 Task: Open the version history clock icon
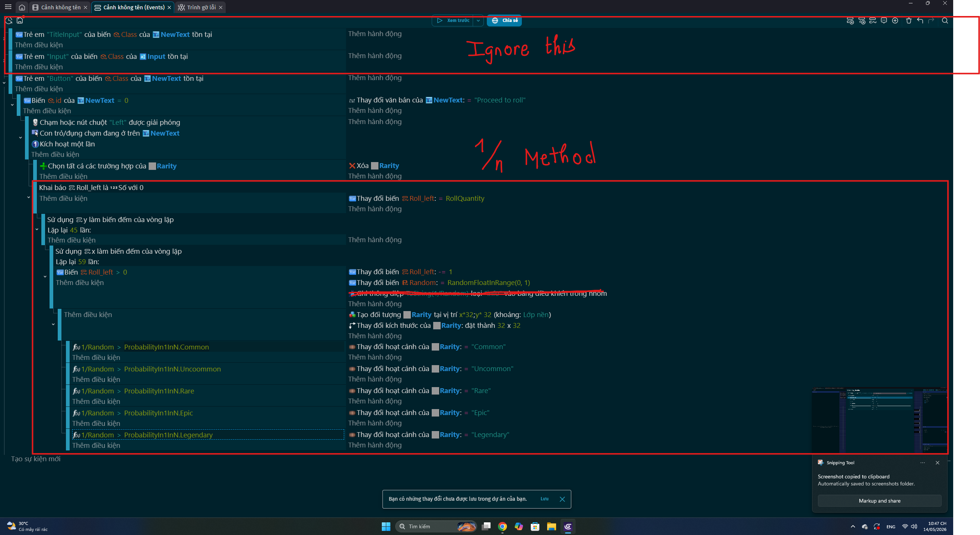pos(9,20)
